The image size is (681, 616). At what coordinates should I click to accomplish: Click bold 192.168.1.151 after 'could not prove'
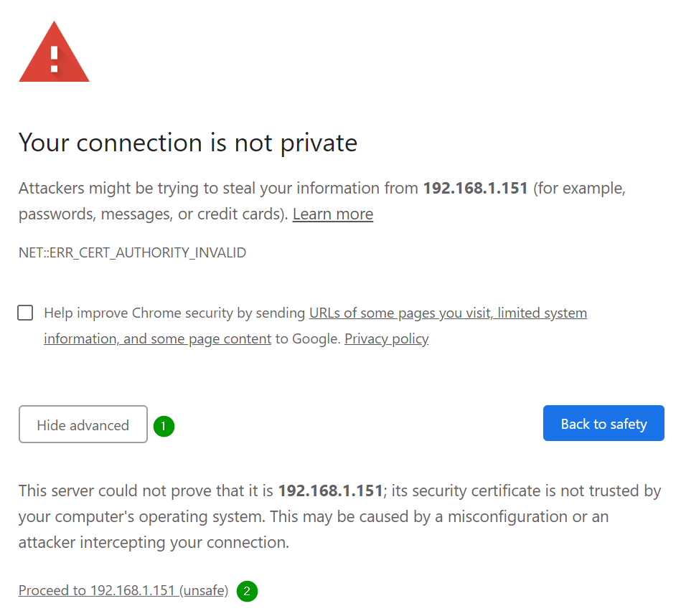[330, 491]
